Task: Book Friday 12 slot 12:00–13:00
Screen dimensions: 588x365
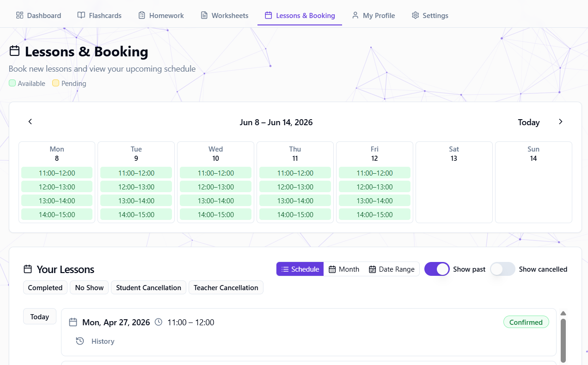Action: 374,187
